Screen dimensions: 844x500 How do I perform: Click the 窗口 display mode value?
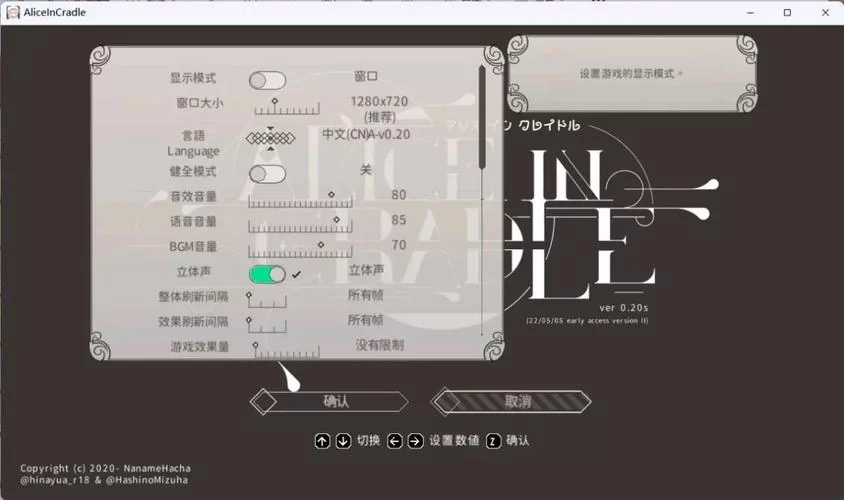pyautogui.click(x=366, y=76)
